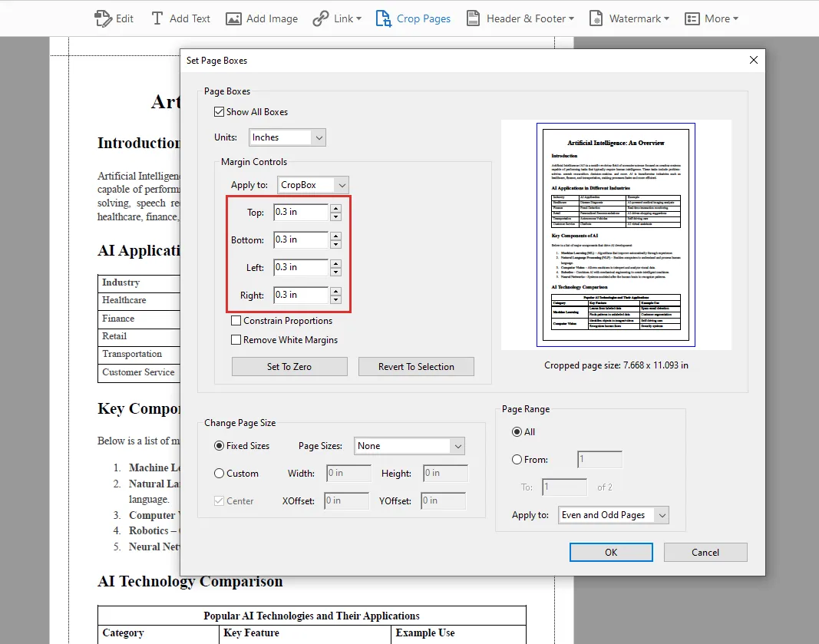Increase the Bottom margin with up arrow
Viewport: 819px width, 644px height.
point(336,236)
